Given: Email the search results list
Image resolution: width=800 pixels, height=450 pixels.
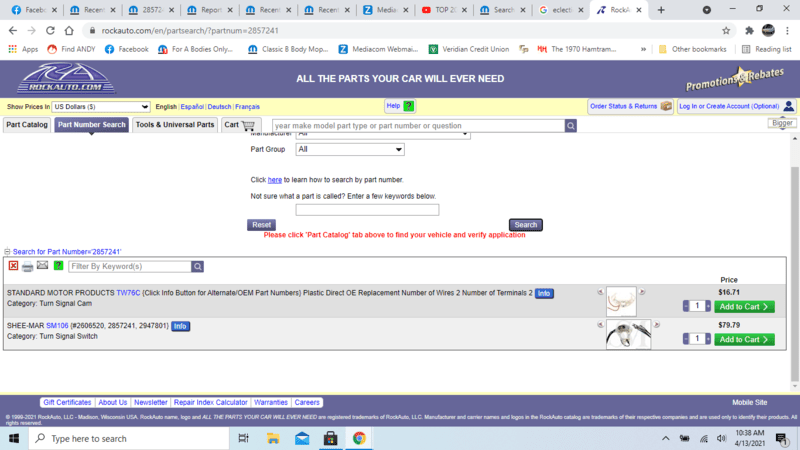Looking at the screenshot, I should click(x=42, y=265).
